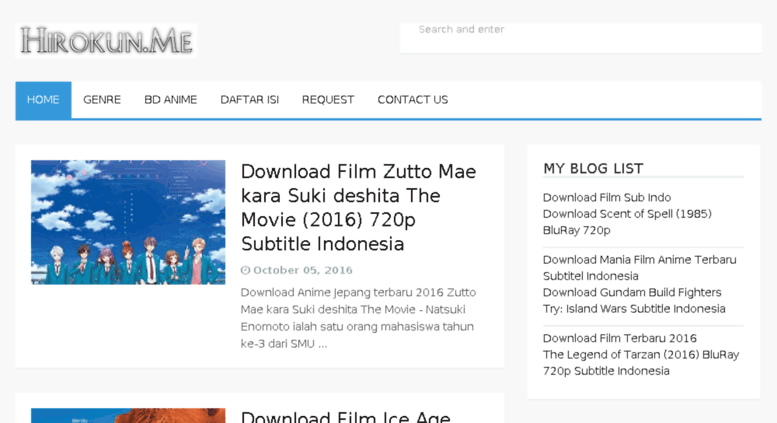Select the REQUEST menu item
The image size is (777, 423).
coord(328,100)
